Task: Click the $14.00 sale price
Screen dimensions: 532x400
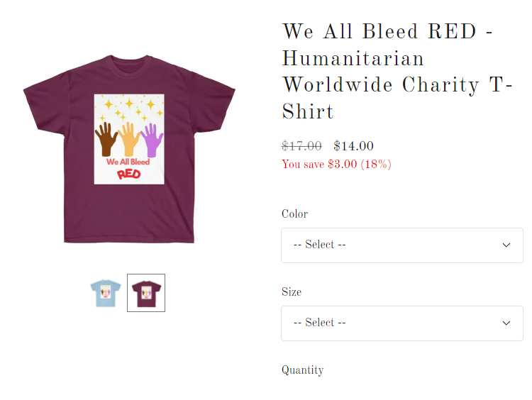Action: (353, 146)
